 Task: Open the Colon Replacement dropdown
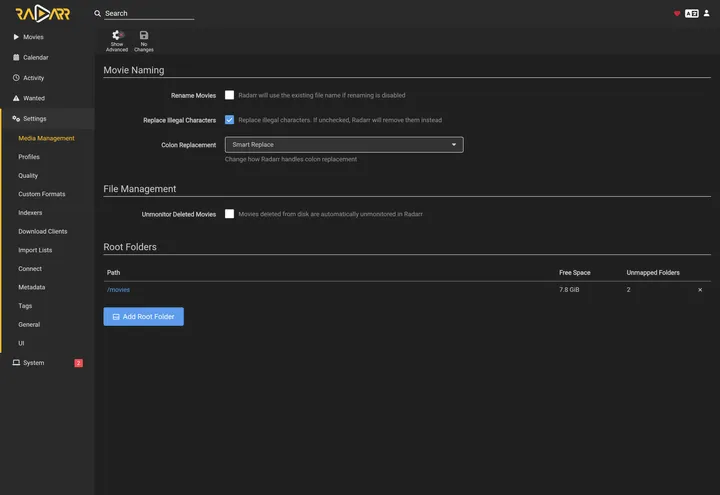pyautogui.click(x=344, y=145)
